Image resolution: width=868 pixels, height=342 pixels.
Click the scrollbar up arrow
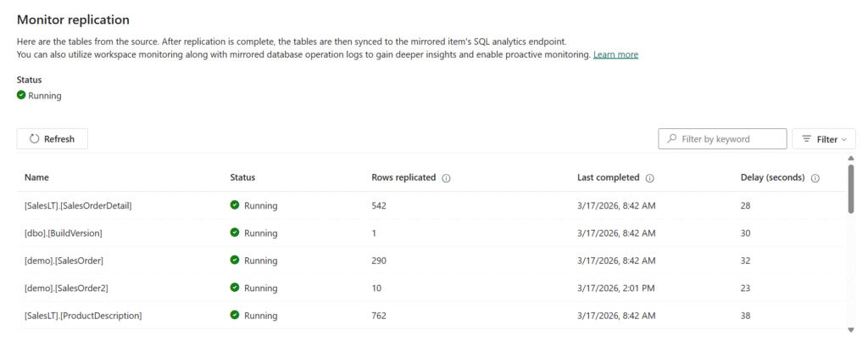[850, 158]
